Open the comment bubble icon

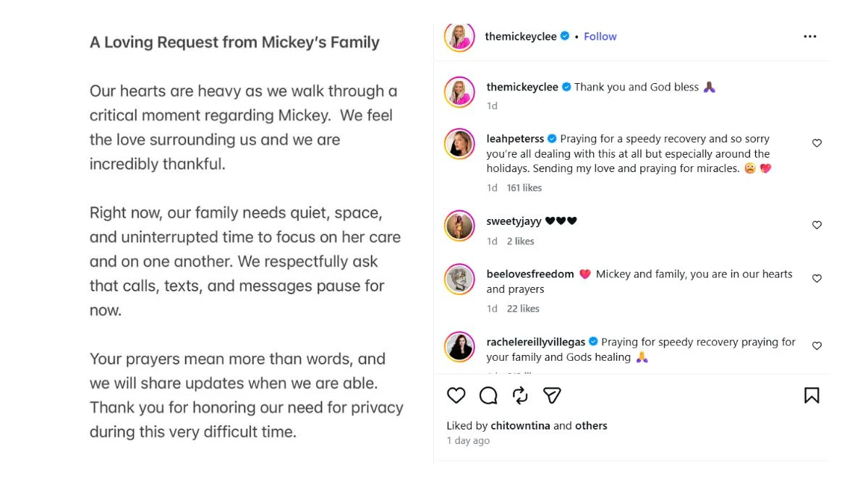click(488, 395)
